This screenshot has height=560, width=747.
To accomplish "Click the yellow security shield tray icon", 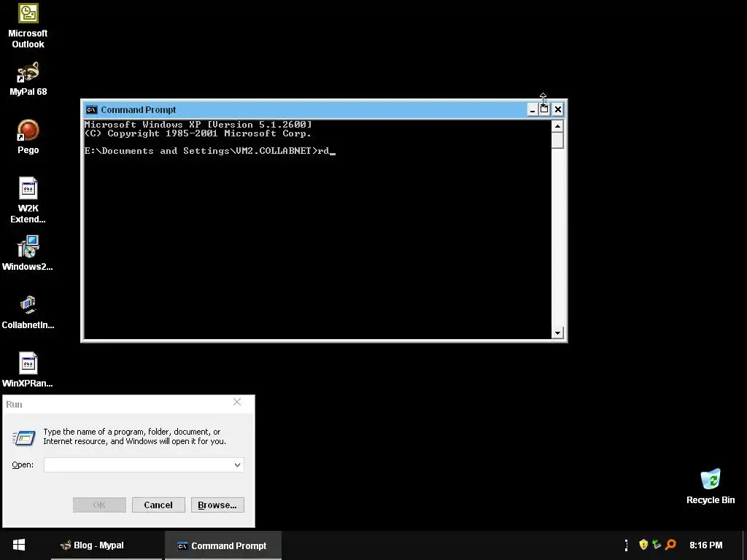I will (x=643, y=544).
